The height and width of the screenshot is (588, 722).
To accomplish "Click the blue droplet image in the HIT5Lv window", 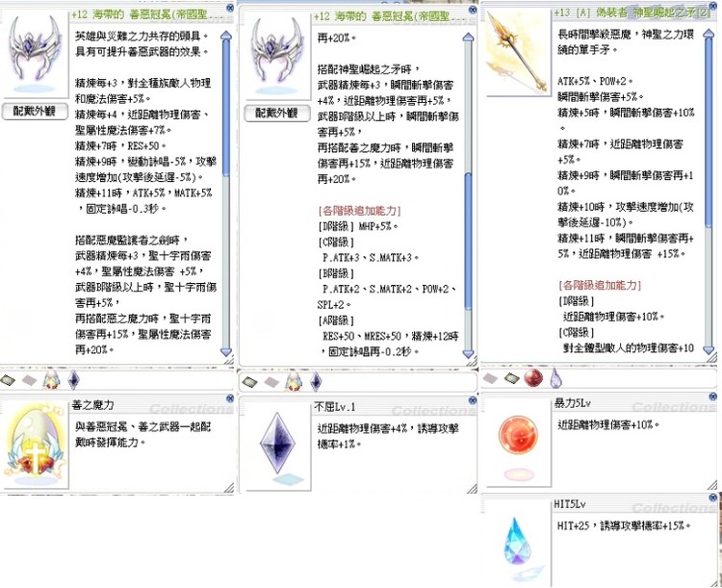I will pyautogui.click(x=518, y=542).
